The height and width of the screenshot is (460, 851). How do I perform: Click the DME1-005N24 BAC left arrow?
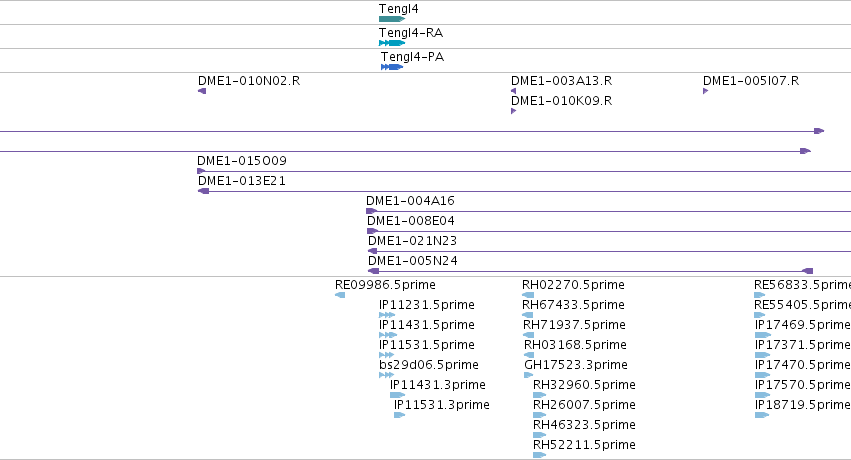[x=373, y=271]
